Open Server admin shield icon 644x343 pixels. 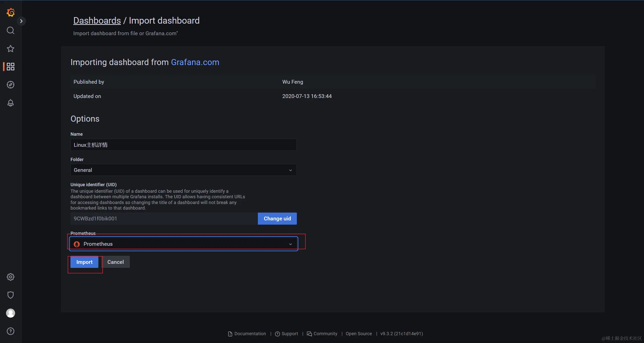pos(11,295)
